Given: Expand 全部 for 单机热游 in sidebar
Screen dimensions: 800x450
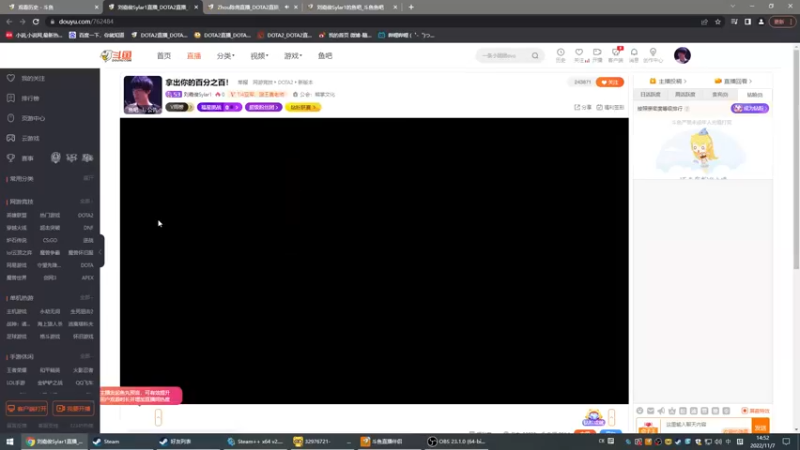Looking at the screenshot, I should point(86,297).
